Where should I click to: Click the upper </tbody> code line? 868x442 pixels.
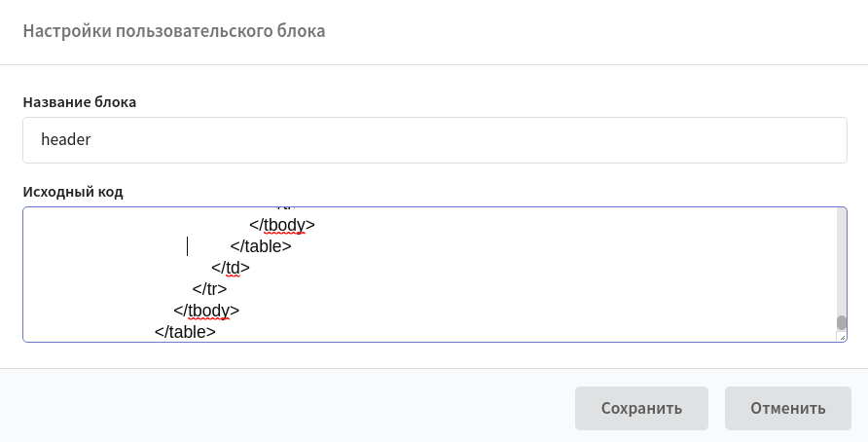282,225
